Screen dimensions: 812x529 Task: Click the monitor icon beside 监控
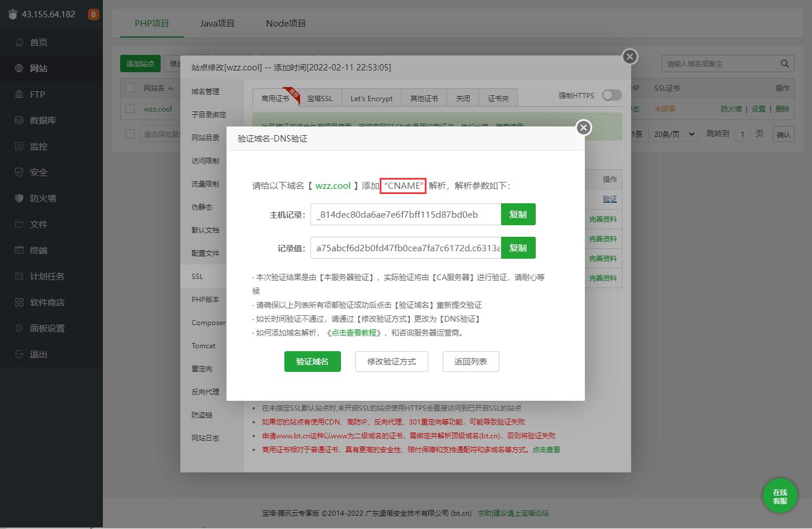[19, 146]
